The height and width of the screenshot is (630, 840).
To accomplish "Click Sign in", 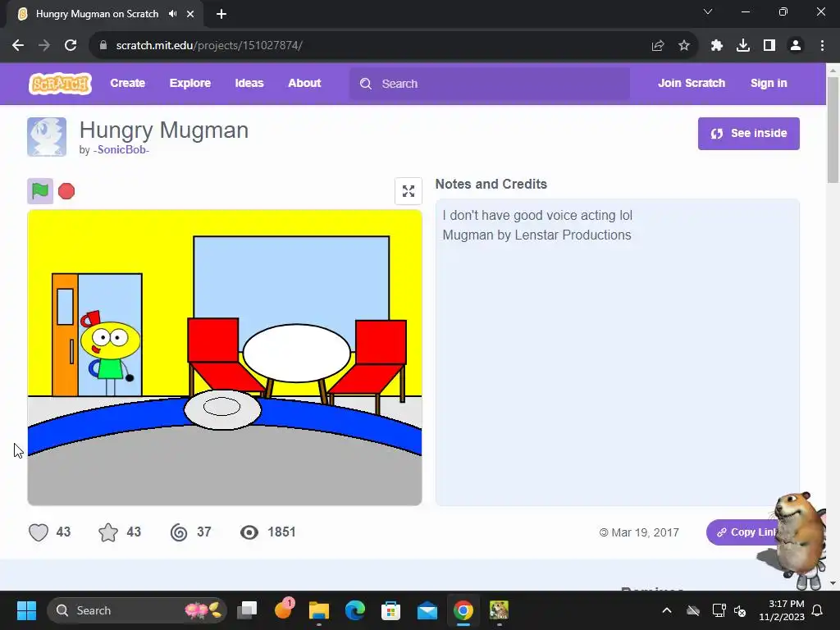I will click(769, 83).
